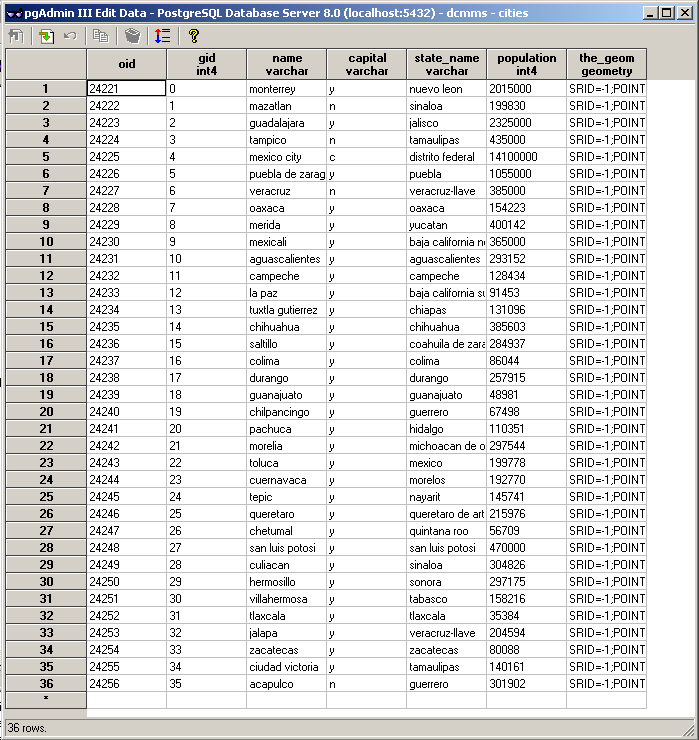
Task: Click the Save changes toolbar icon
Action: click(17, 36)
